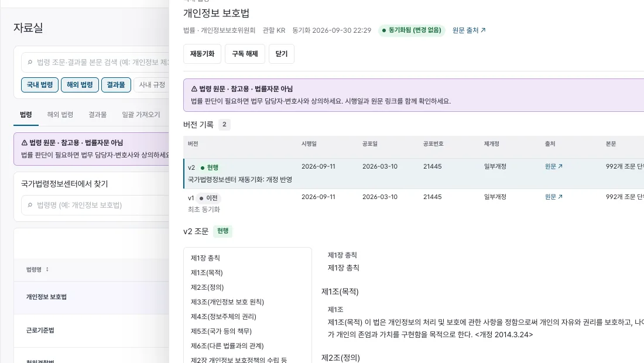Select the v2 현행 version row

(x=413, y=173)
